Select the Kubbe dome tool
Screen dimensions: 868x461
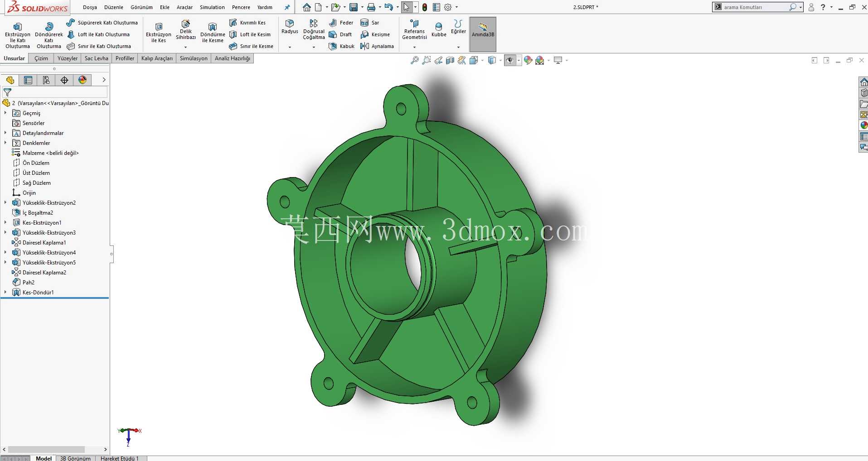click(439, 29)
